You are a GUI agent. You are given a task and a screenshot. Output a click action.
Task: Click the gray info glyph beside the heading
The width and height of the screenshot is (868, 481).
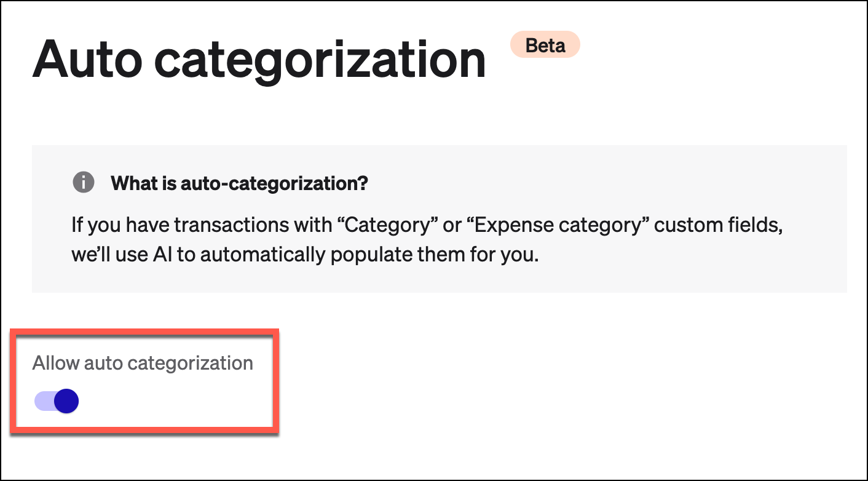coord(84,182)
